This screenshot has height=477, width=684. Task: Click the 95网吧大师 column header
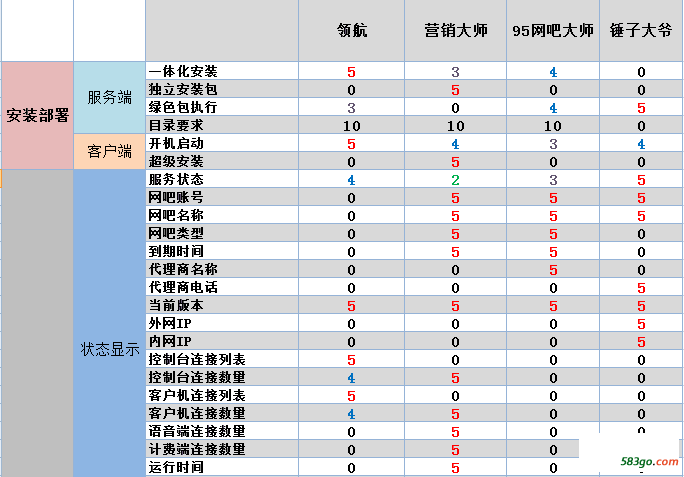(x=553, y=31)
